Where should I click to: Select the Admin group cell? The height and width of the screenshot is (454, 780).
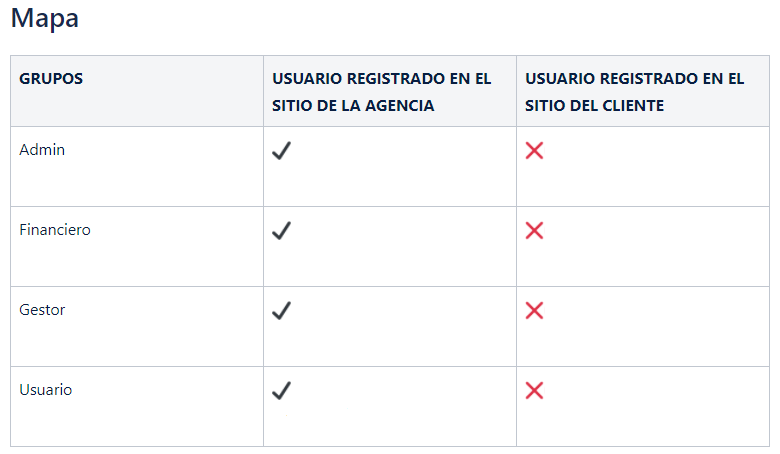pyautogui.click(x=137, y=167)
